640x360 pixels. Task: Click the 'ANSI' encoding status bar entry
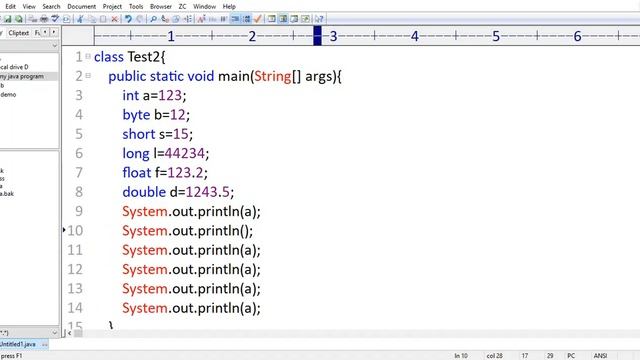(x=600, y=356)
